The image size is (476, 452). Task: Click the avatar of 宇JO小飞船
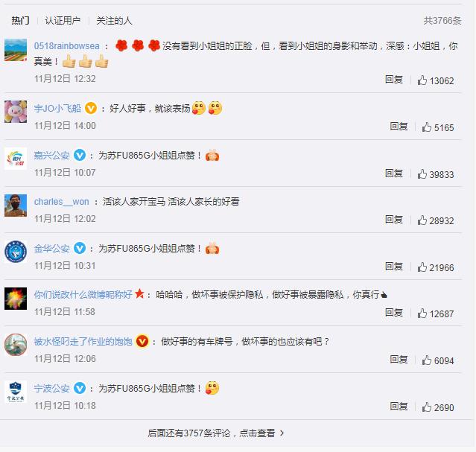pos(16,112)
